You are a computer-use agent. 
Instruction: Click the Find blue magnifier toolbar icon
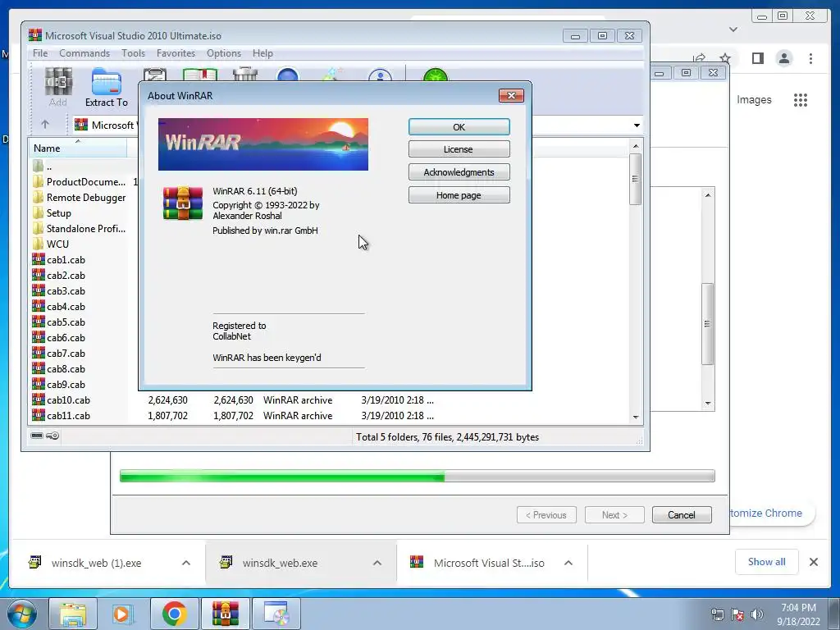point(288,75)
